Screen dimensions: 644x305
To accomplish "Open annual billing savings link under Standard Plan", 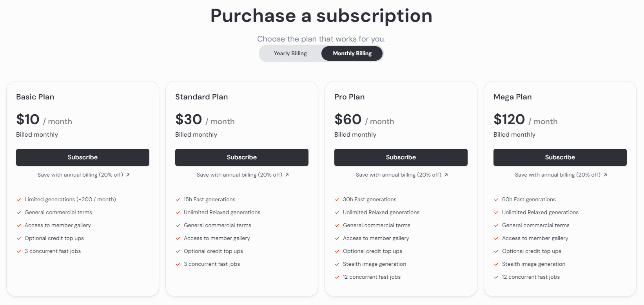I will coord(239,175).
